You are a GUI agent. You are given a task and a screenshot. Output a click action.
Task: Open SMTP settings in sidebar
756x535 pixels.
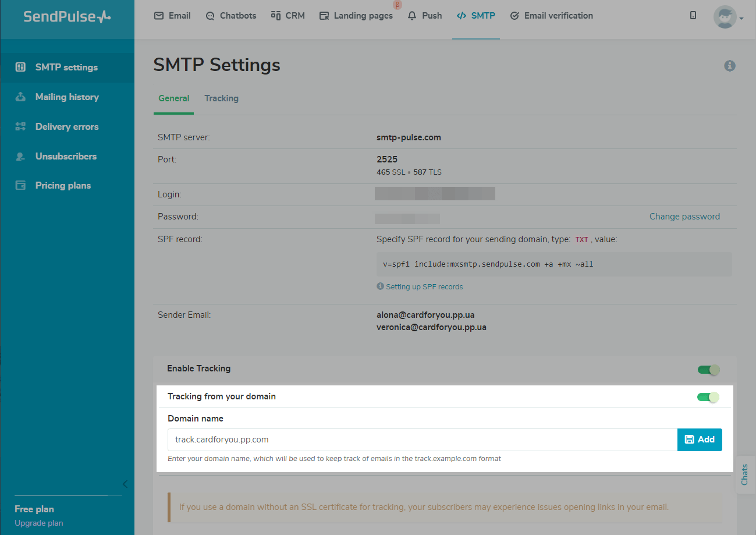coord(67,67)
